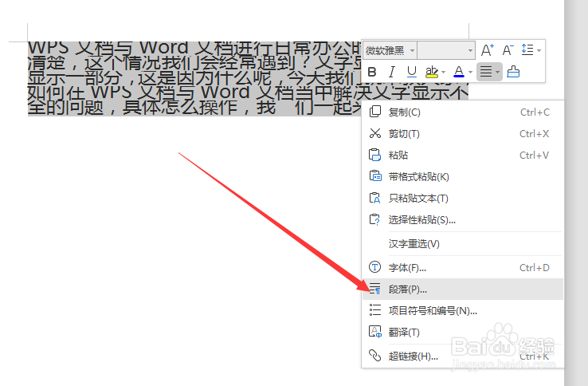Click the translate icon beside 翻译(T)
The width and height of the screenshot is (588, 386).
click(375, 332)
